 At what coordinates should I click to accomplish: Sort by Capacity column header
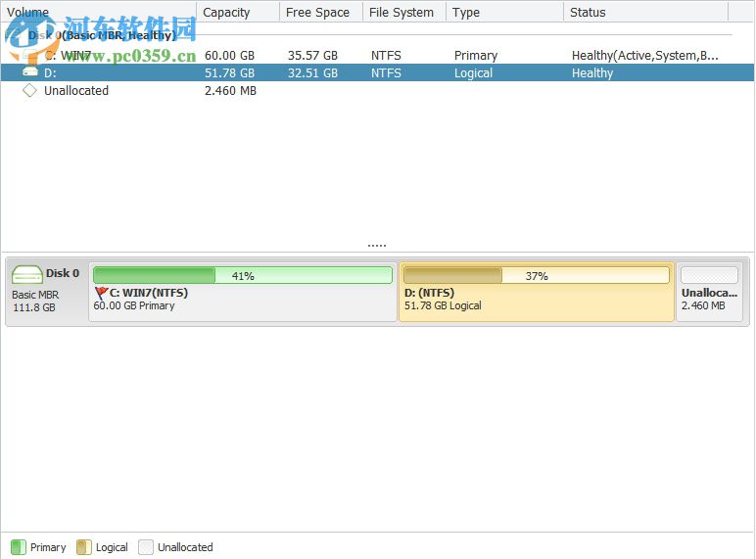(238, 12)
